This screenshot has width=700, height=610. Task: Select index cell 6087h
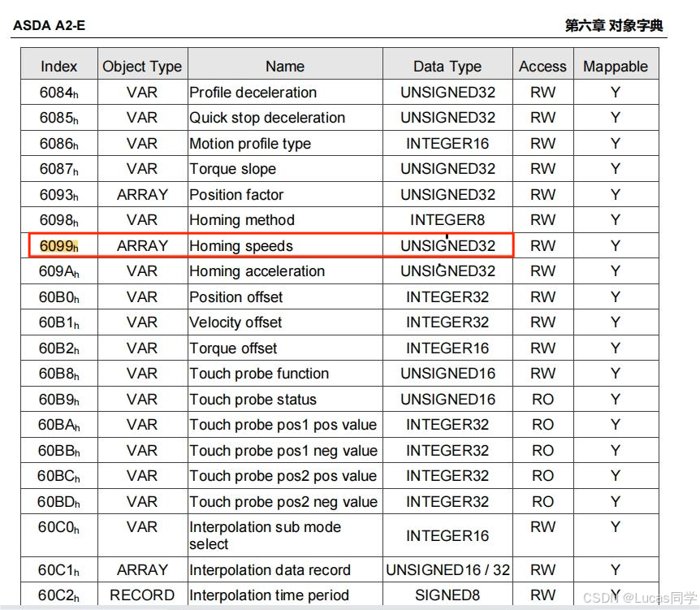tap(59, 169)
